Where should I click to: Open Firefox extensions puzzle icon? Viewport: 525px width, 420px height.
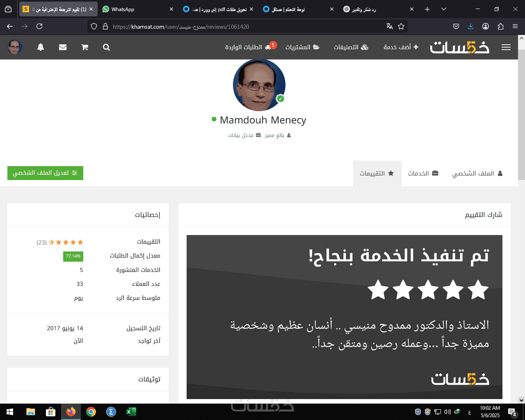point(500,26)
